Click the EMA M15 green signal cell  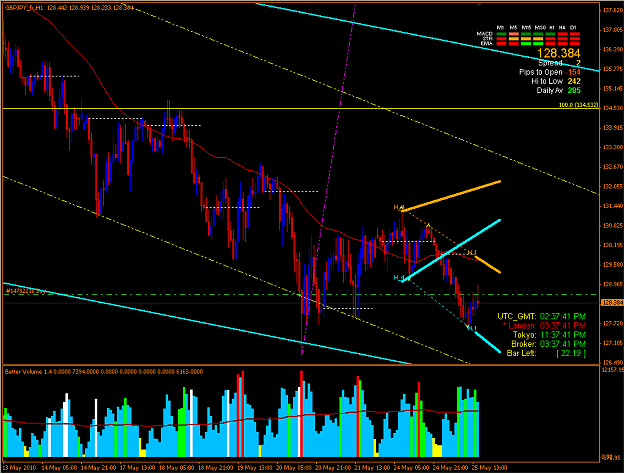(x=526, y=43)
